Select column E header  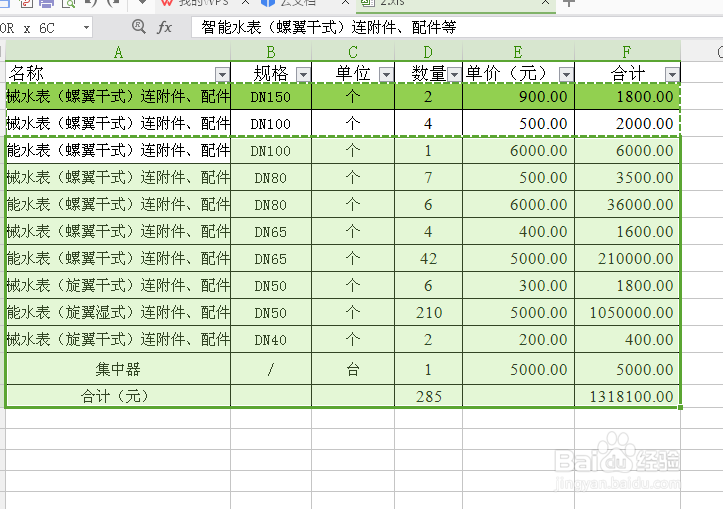(518, 52)
